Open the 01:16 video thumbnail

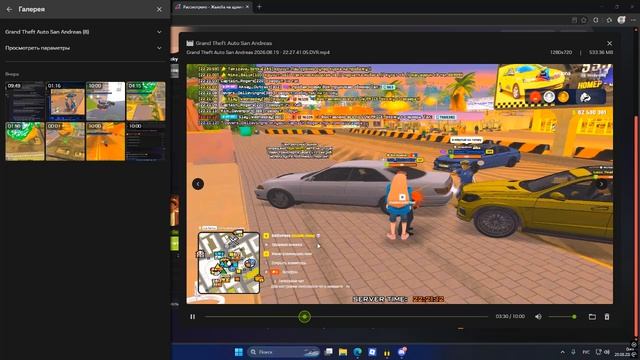[x=65, y=101]
